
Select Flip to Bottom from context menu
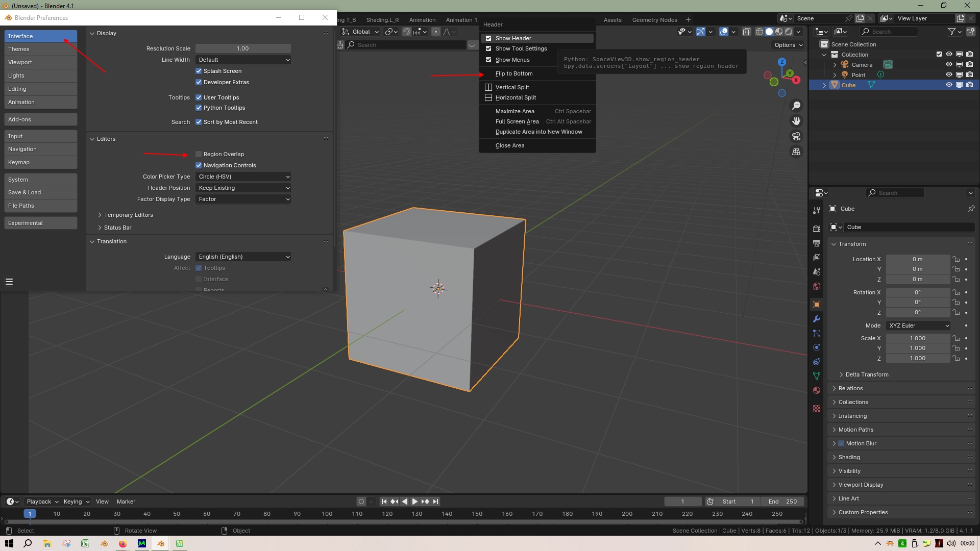coord(513,73)
